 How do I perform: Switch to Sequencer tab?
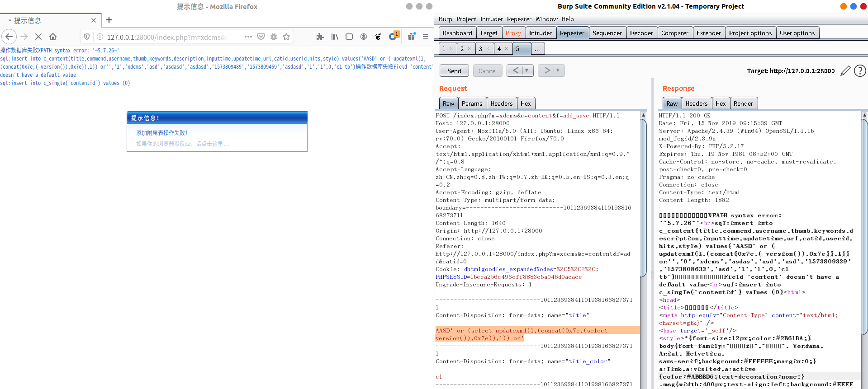tap(607, 33)
